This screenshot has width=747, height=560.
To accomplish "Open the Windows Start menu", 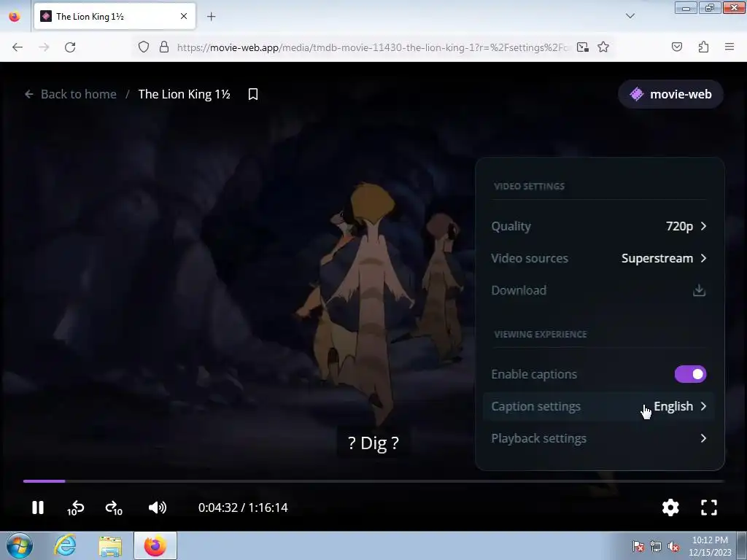I will [20, 545].
